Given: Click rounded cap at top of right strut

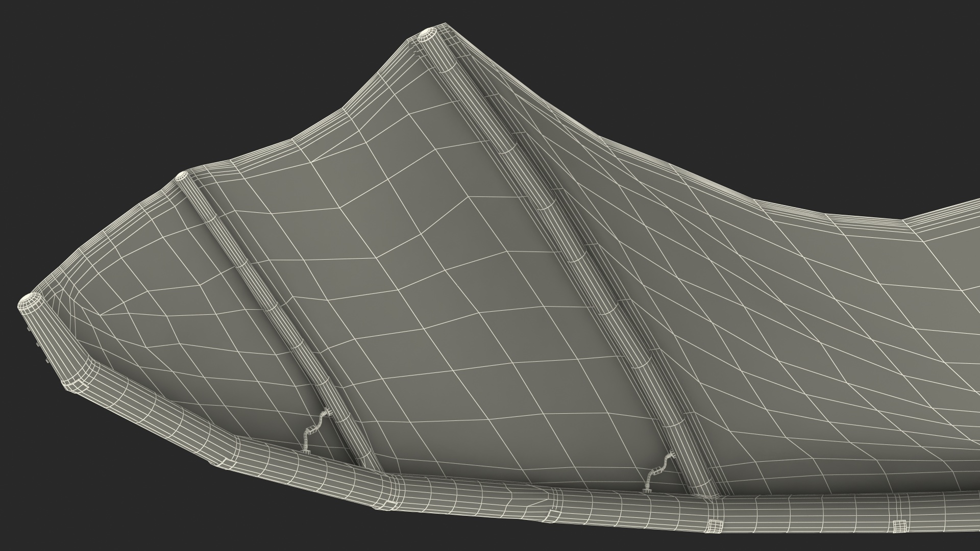Looking at the screenshot, I should coord(426,36).
